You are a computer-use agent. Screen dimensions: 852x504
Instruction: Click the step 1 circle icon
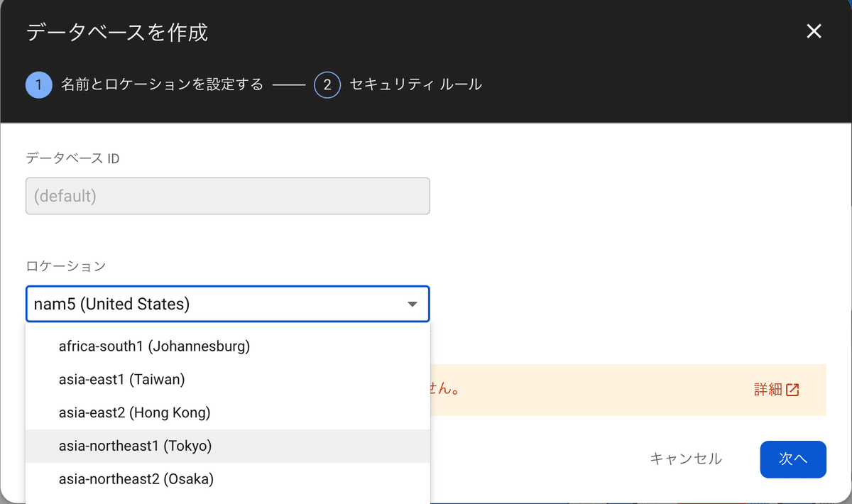pos(39,84)
